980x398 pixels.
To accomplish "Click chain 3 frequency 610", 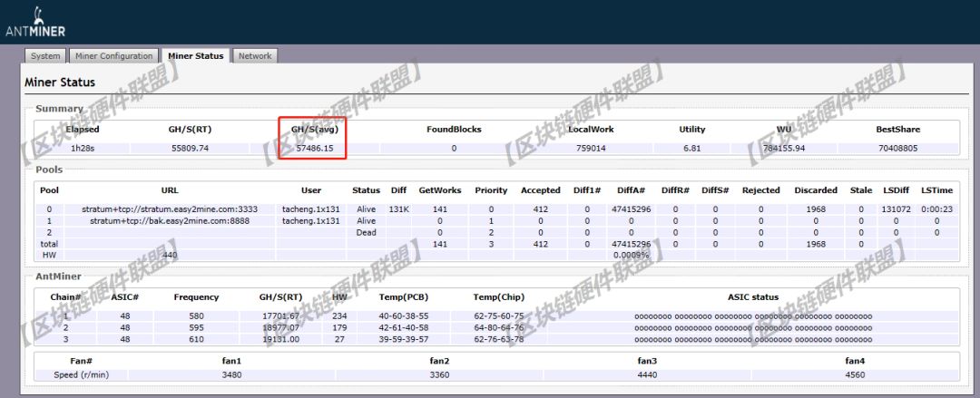I will point(196,339).
